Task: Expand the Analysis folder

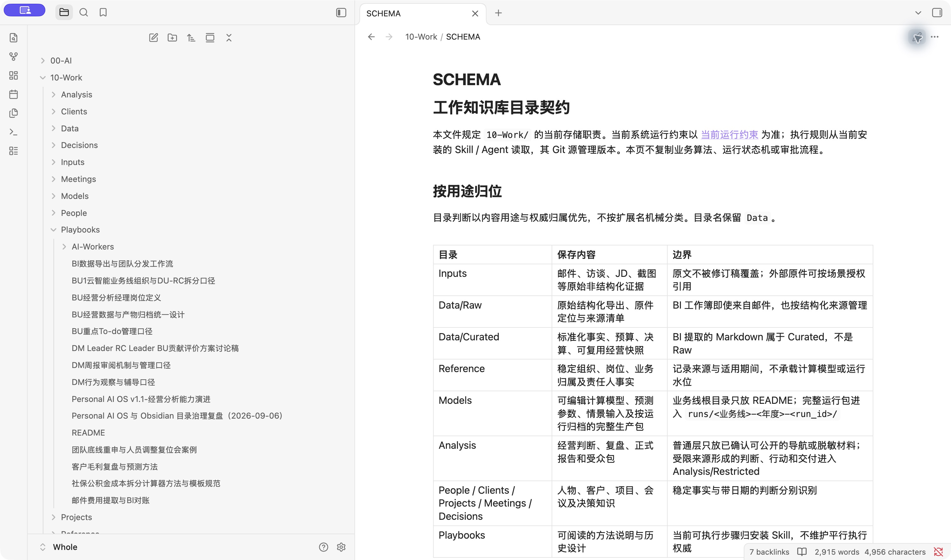Action: (53, 95)
